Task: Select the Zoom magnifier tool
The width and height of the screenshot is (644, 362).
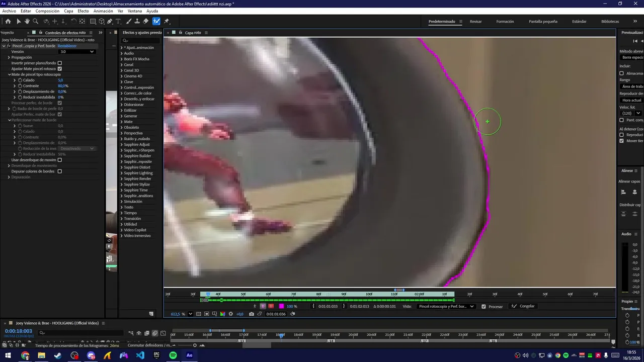Action: click(x=35, y=22)
